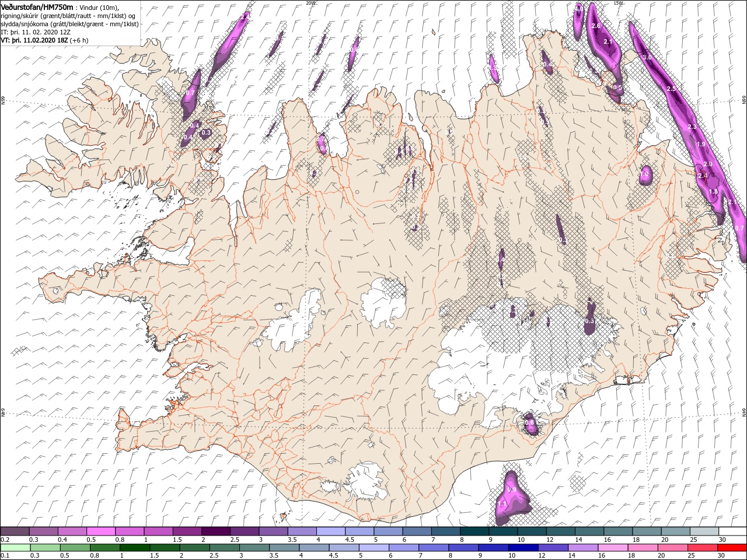Click the dark mauve swatch between 0.2 and 0.3 on the snow scale
The image size is (747, 560).
coord(15,531)
